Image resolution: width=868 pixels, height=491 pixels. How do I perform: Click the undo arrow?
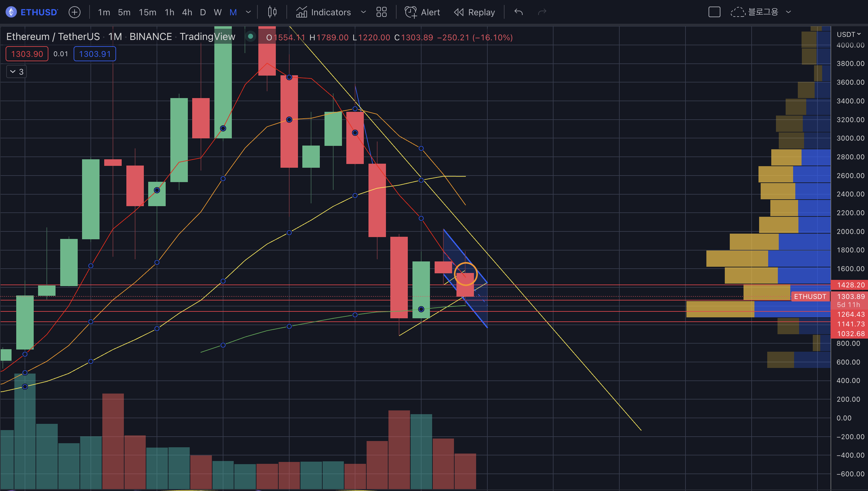(x=519, y=12)
